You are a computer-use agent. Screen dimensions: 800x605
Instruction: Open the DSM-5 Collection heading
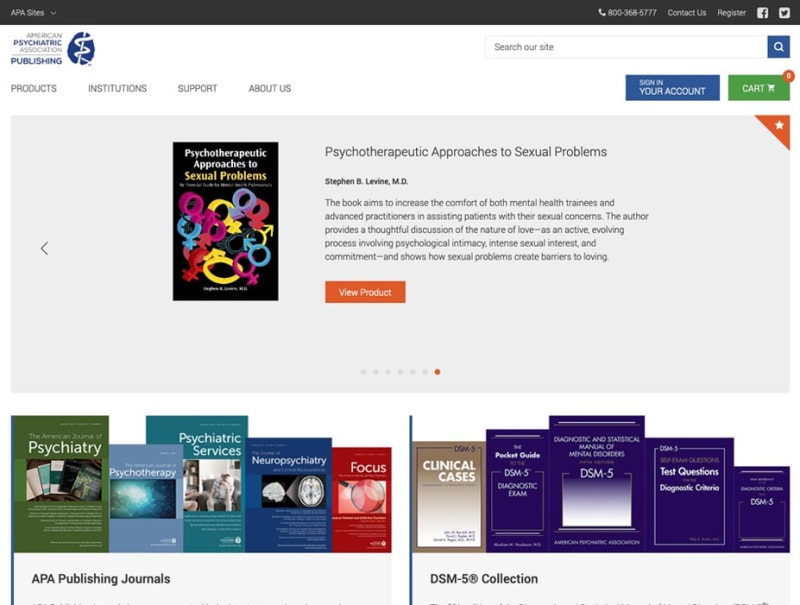484,579
